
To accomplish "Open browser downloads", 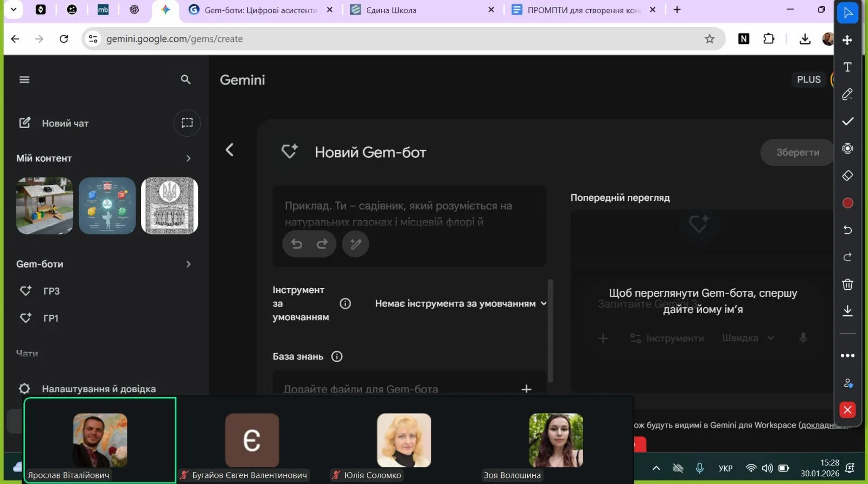I will coord(805,39).
